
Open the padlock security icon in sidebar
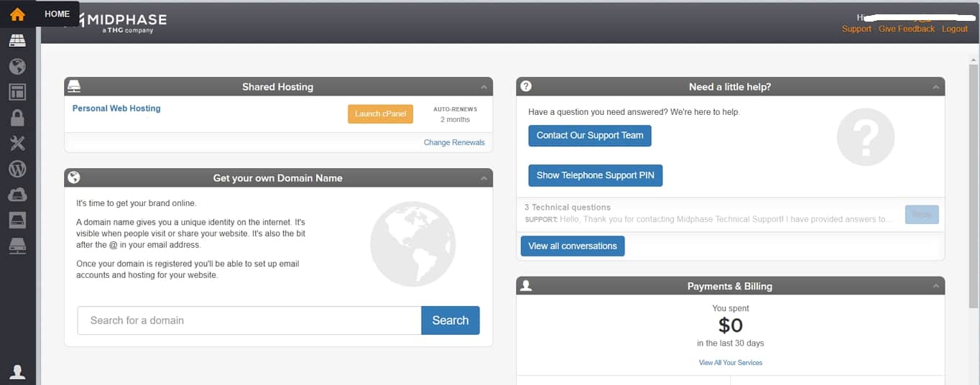17,118
